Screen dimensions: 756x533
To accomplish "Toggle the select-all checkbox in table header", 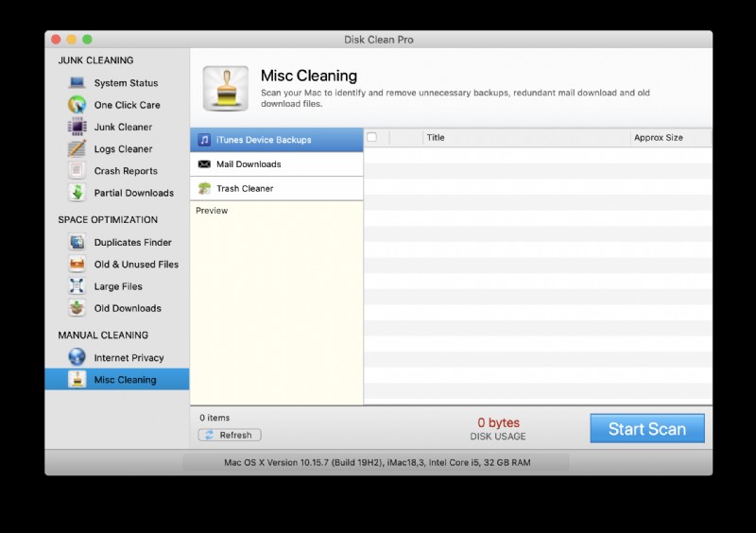I will tap(371, 137).
